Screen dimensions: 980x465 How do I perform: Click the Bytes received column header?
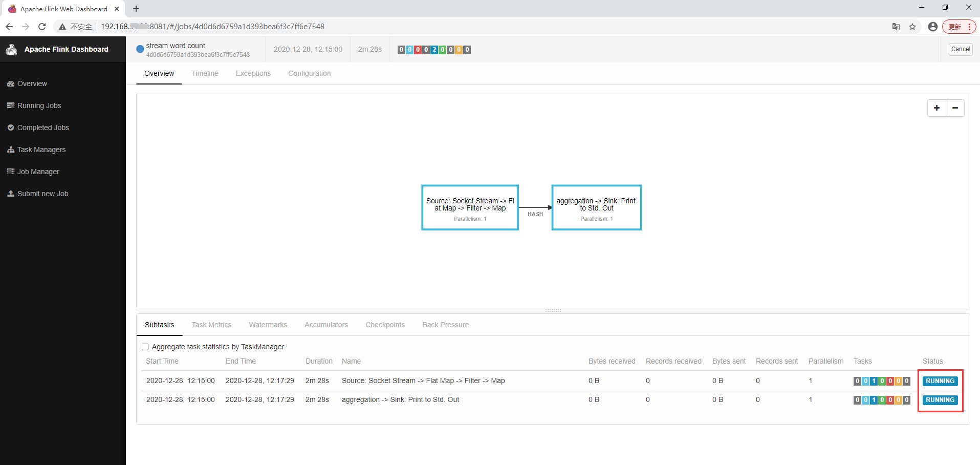[x=612, y=361]
